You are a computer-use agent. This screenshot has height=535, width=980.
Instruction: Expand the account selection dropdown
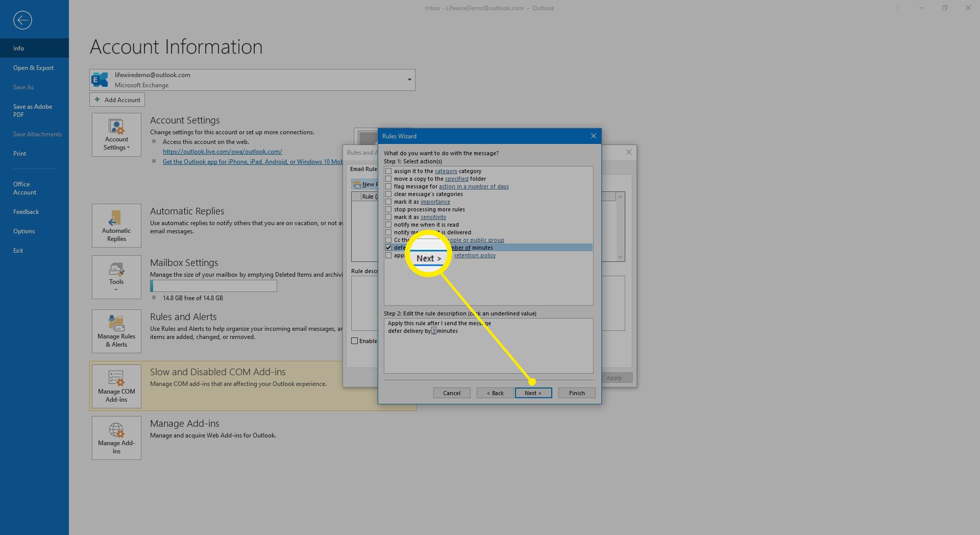click(x=409, y=80)
